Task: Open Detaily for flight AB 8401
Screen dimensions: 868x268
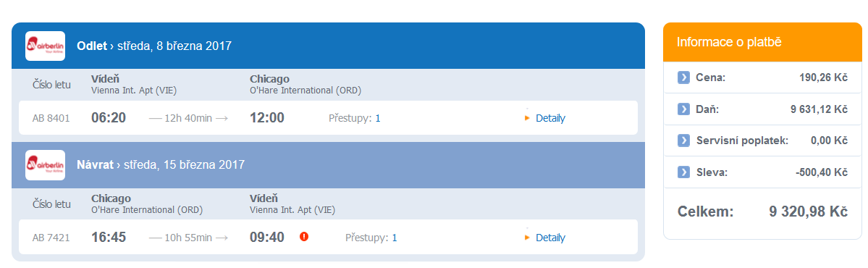Action: point(550,118)
